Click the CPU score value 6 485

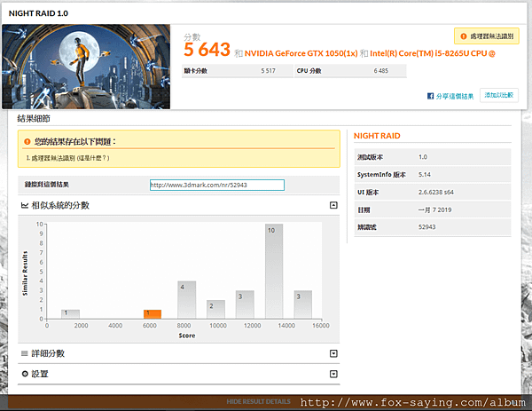coord(380,71)
